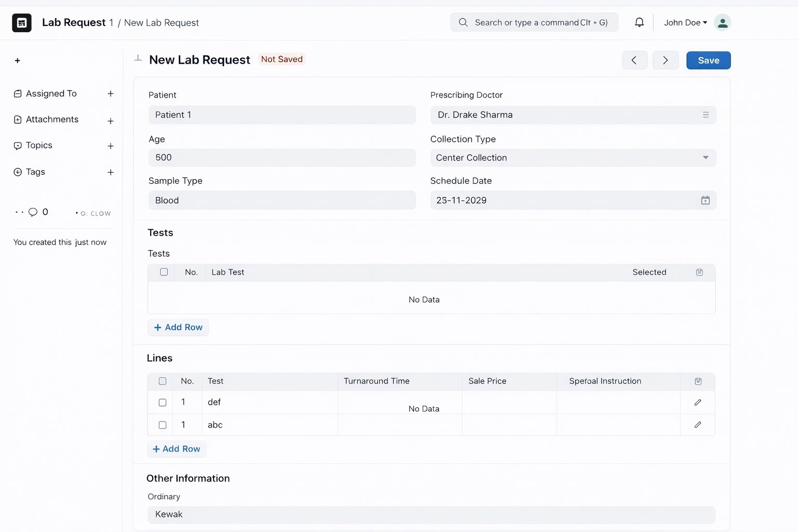Edit the def line row
Screen dimensions: 798x532
[698, 402]
